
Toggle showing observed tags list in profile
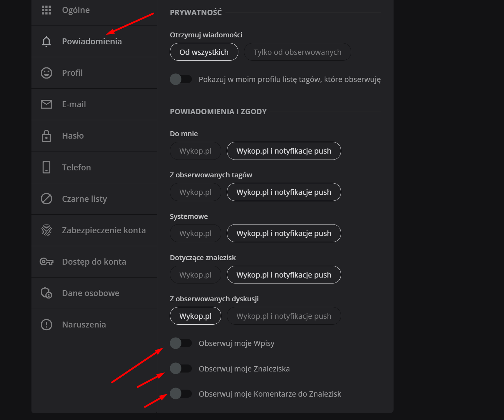[x=181, y=79]
